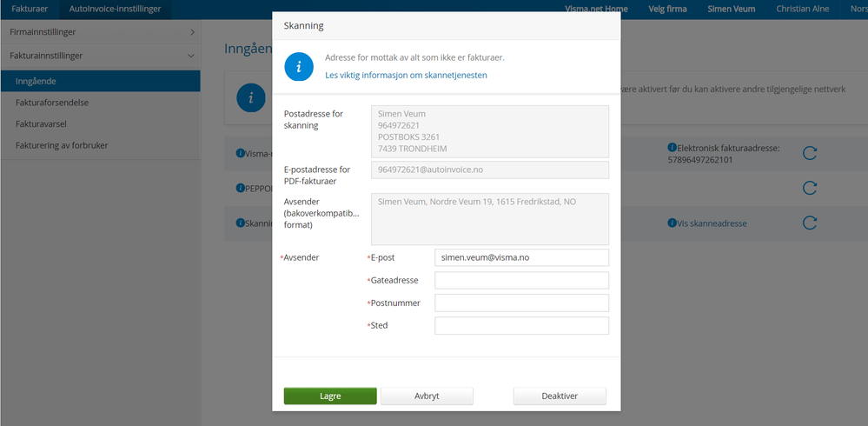Click info icon beside Vis skanneadresse
The height and width of the screenshot is (426, 868).
(672, 223)
